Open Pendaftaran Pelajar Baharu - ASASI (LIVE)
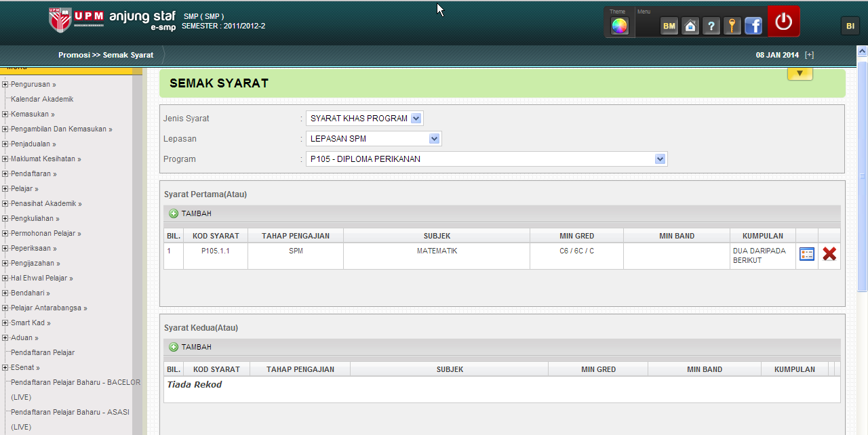The width and height of the screenshot is (868, 435). point(70,420)
